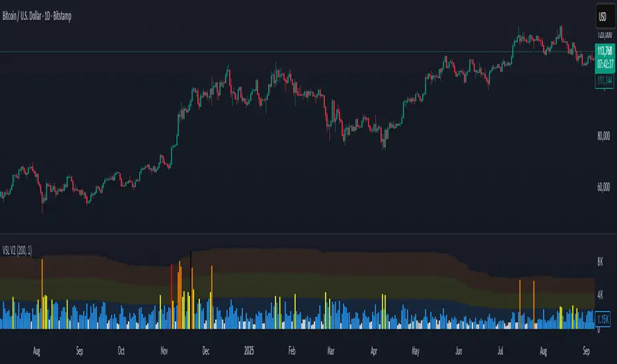
Task: Click the Bitcoin / U.S. Dollar symbol title
Action: [37, 16]
